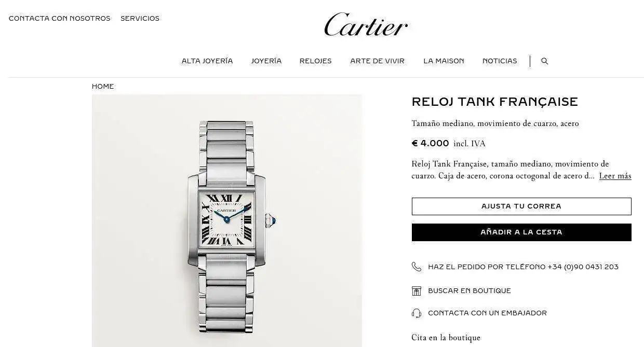The height and width of the screenshot is (347, 644).
Task: Select Cita en la boutique
Action: 446,338
